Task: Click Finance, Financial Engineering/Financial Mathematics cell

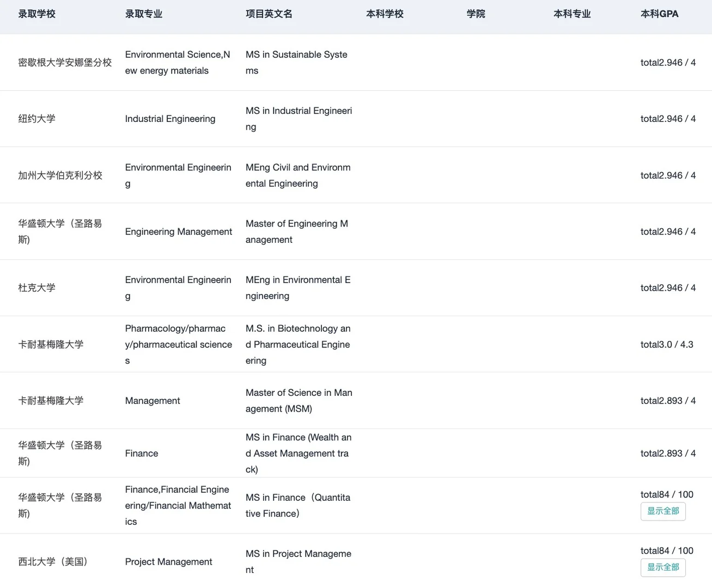Action: (x=178, y=505)
